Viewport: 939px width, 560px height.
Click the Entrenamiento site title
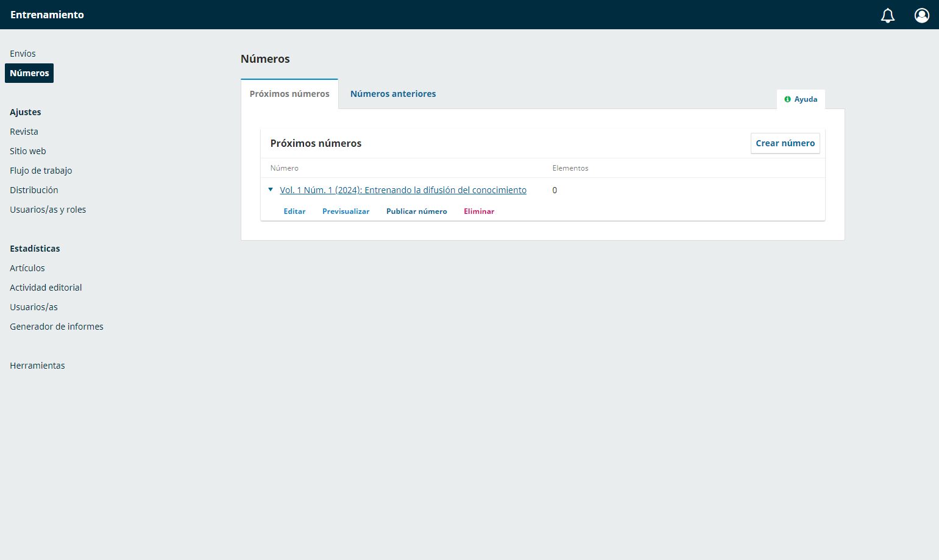point(47,15)
